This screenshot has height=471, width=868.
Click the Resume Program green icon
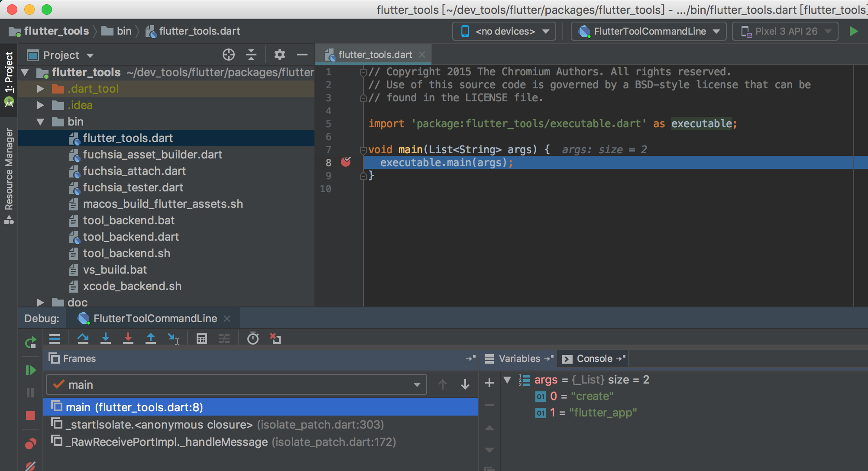(30, 370)
